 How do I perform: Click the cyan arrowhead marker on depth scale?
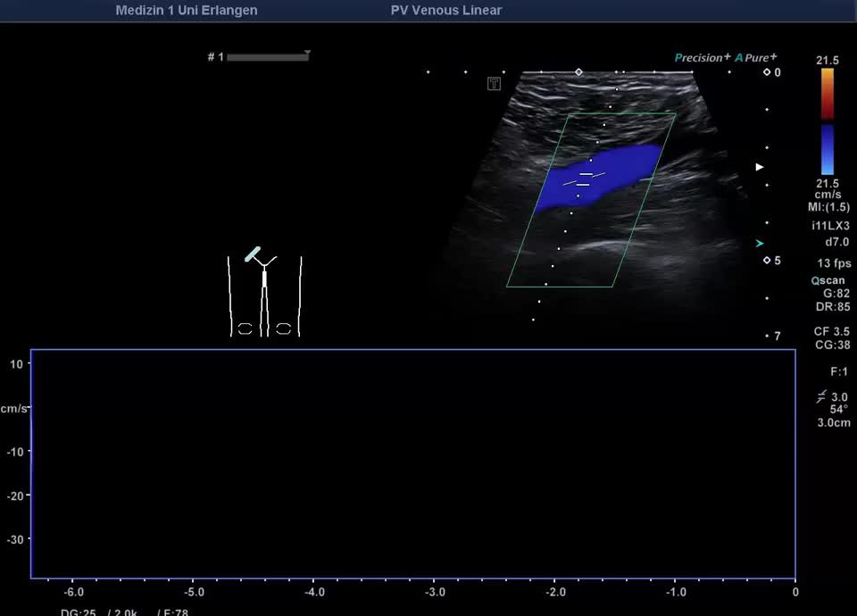point(760,243)
